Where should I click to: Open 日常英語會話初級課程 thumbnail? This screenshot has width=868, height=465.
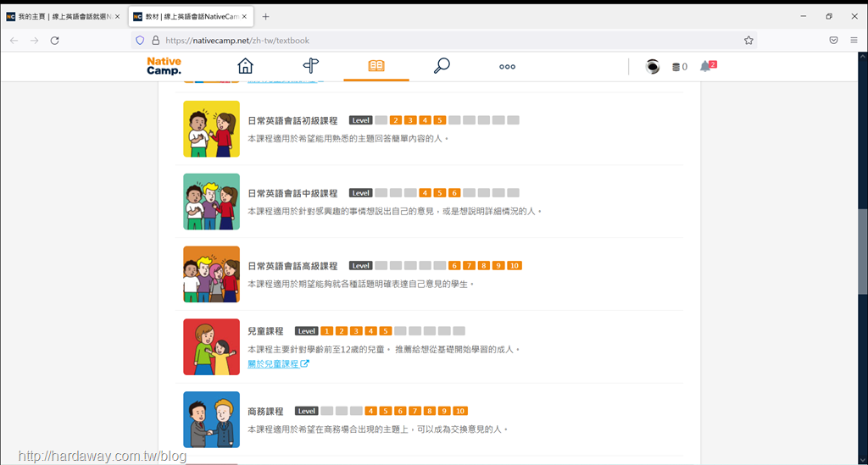pyautogui.click(x=211, y=129)
